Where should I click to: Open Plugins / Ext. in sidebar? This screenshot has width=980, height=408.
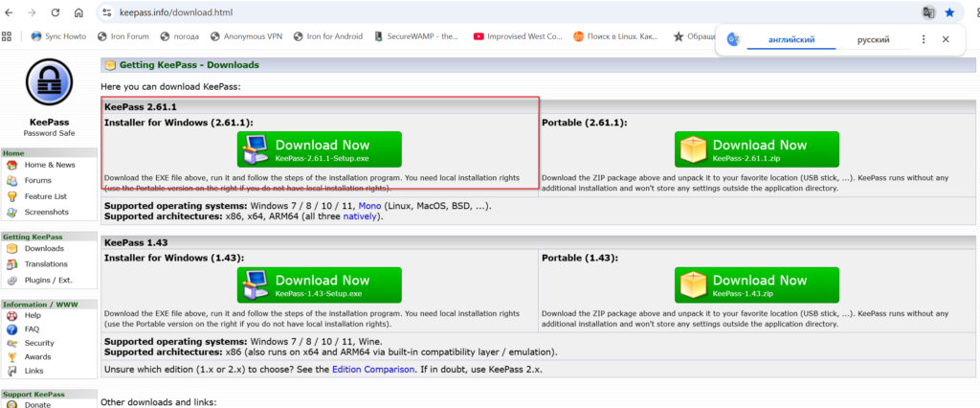[x=48, y=280]
